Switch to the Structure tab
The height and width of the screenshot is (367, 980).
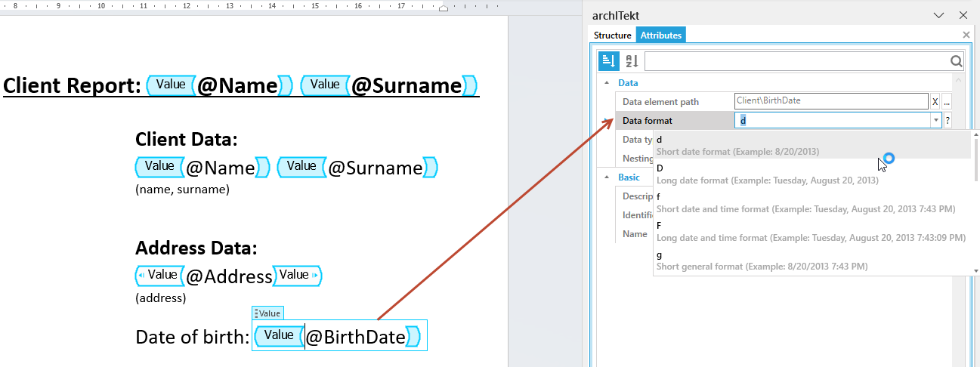[x=612, y=35]
